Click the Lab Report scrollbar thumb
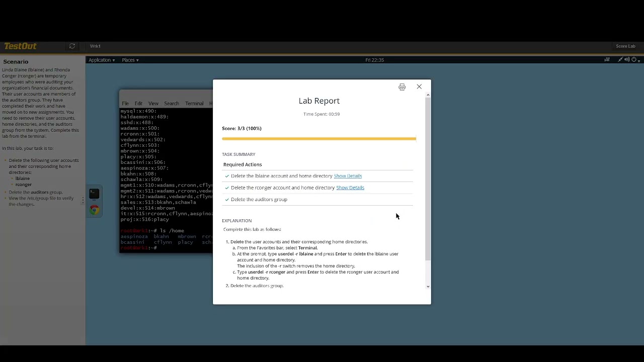Image resolution: width=644 pixels, height=362 pixels. click(428, 178)
